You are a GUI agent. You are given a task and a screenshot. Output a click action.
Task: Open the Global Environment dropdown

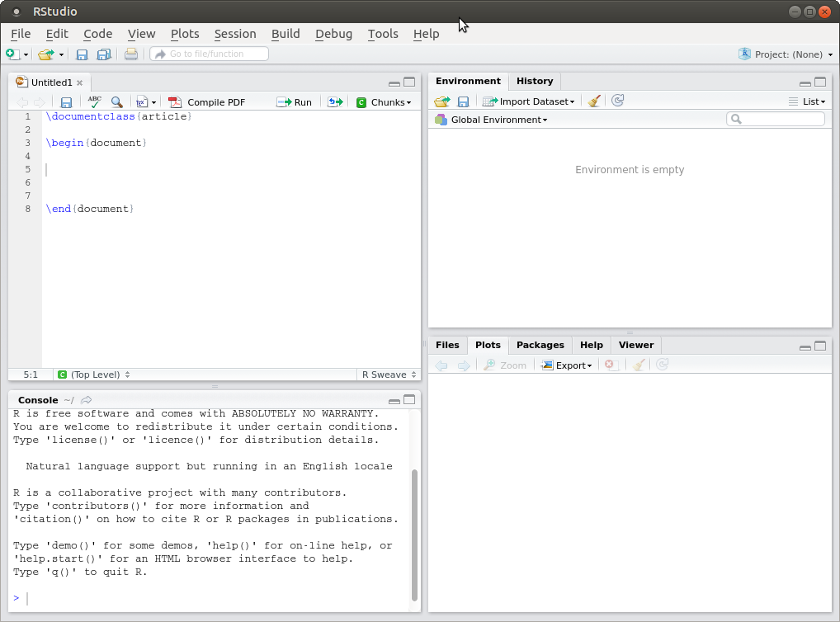(x=493, y=120)
